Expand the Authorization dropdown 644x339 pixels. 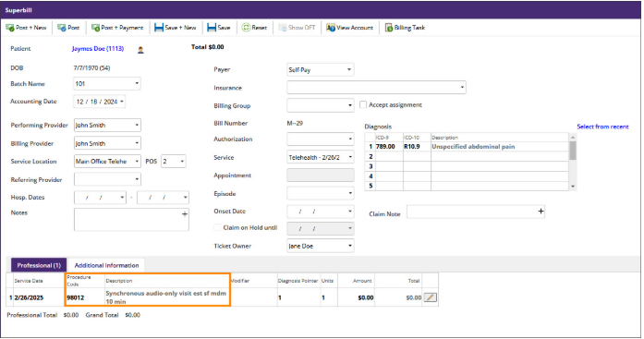[x=349, y=139]
